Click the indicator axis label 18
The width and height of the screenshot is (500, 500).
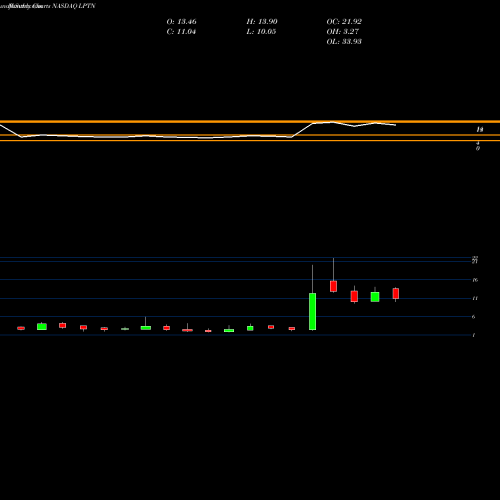pyautogui.click(x=479, y=129)
